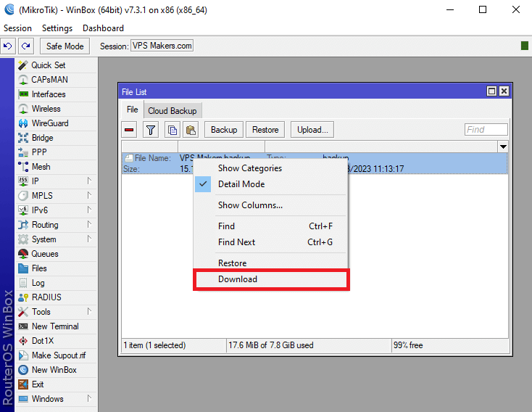Open the Session menu
This screenshot has height=412, width=532.
pyautogui.click(x=17, y=28)
